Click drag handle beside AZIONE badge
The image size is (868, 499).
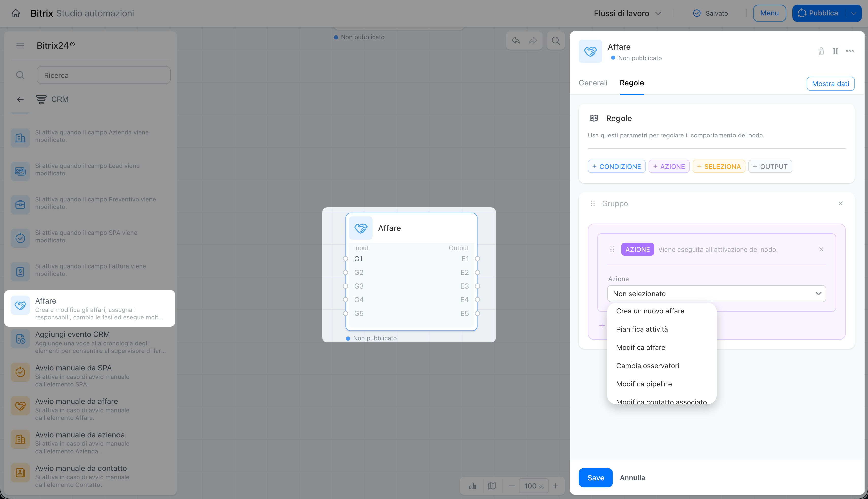(612, 249)
